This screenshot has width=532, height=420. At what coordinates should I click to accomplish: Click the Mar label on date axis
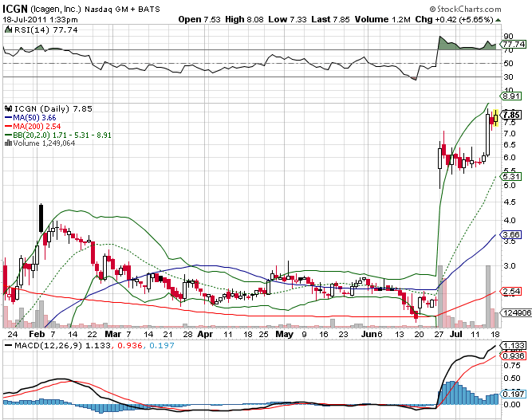tap(113, 334)
